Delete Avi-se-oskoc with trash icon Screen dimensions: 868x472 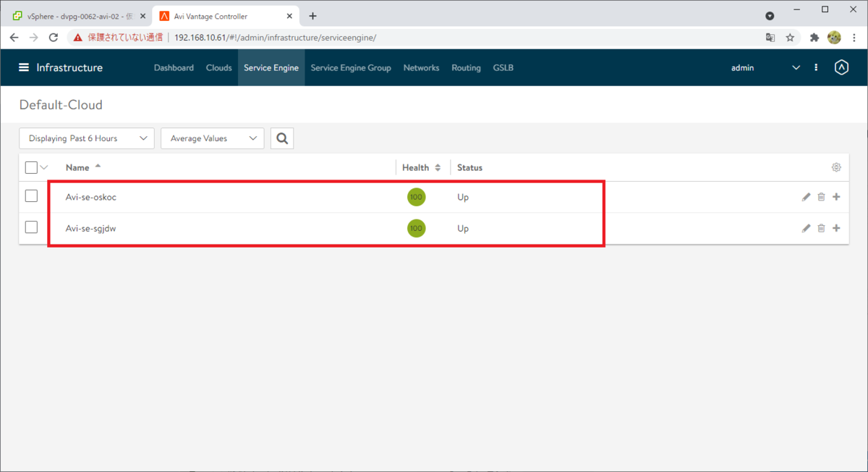click(x=821, y=197)
